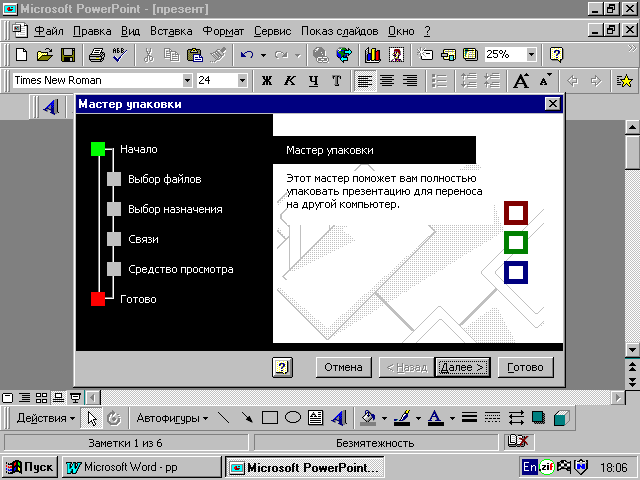The image size is (640, 480).
Task: Open Действия drawing menu
Action: pos(45,418)
